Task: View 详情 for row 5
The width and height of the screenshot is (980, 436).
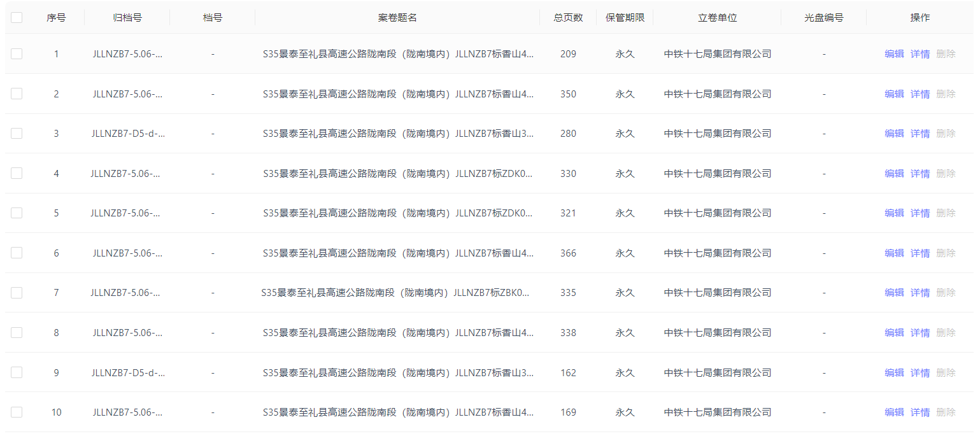Action: coord(920,213)
